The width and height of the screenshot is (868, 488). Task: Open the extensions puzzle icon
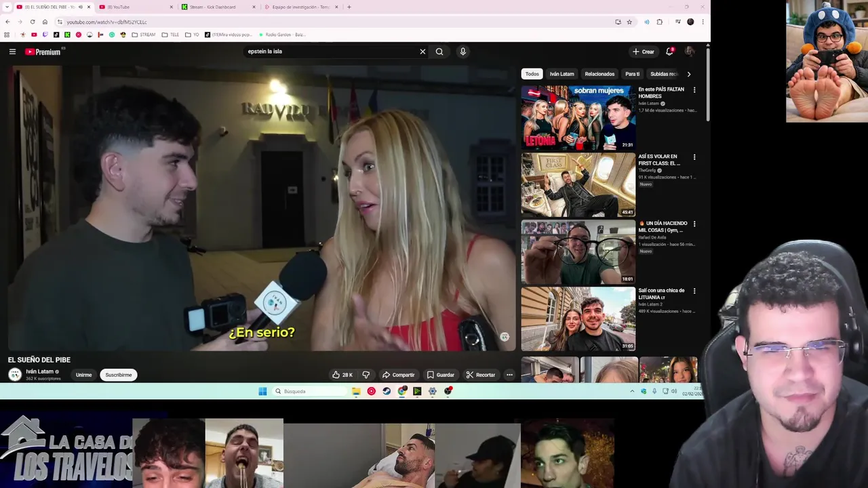(659, 22)
